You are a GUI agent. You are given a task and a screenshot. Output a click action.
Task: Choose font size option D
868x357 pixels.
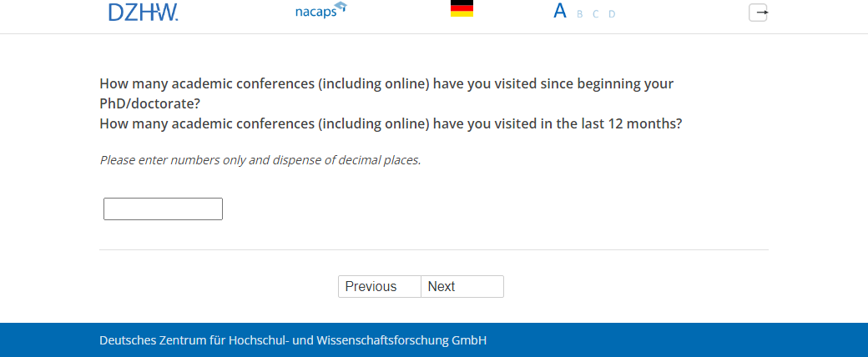(x=612, y=14)
